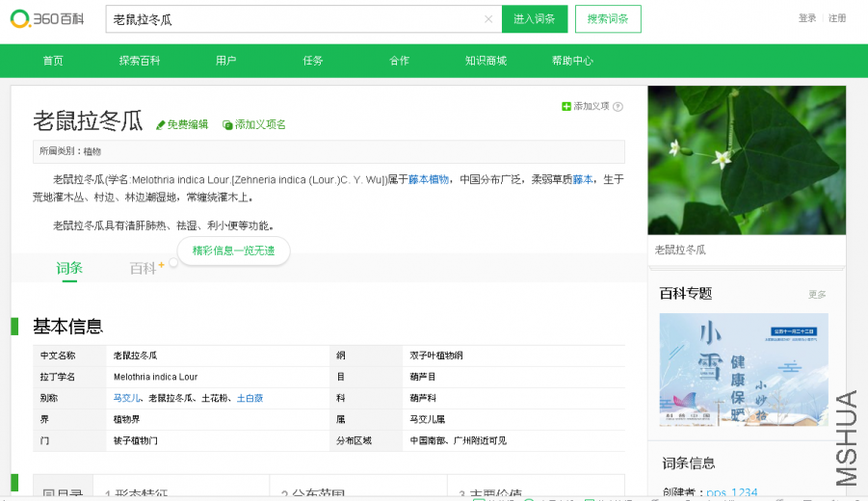Follow the 藤本植物 link in the description
The width and height of the screenshot is (868, 501).
429,179
